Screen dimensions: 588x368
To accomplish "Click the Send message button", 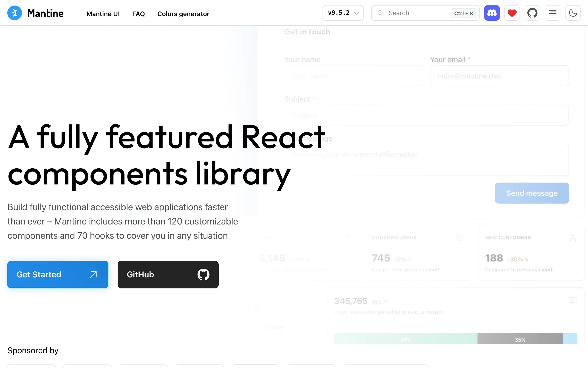I will click(x=532, y=193).
